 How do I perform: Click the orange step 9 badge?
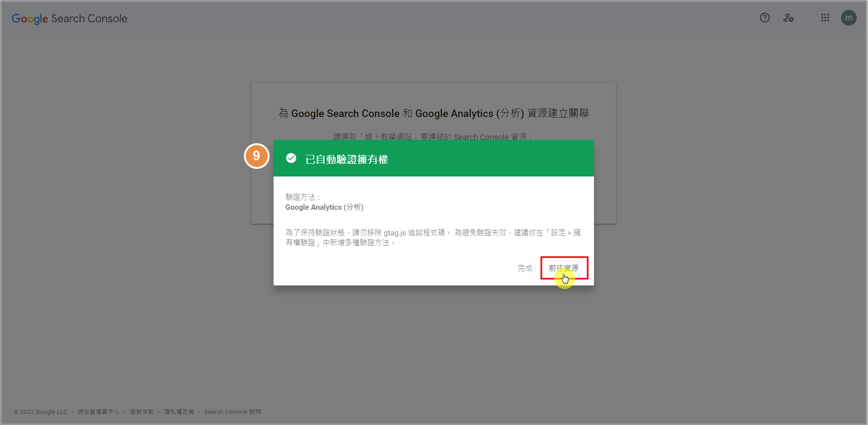pyautogui.click(x=256, y=156)
